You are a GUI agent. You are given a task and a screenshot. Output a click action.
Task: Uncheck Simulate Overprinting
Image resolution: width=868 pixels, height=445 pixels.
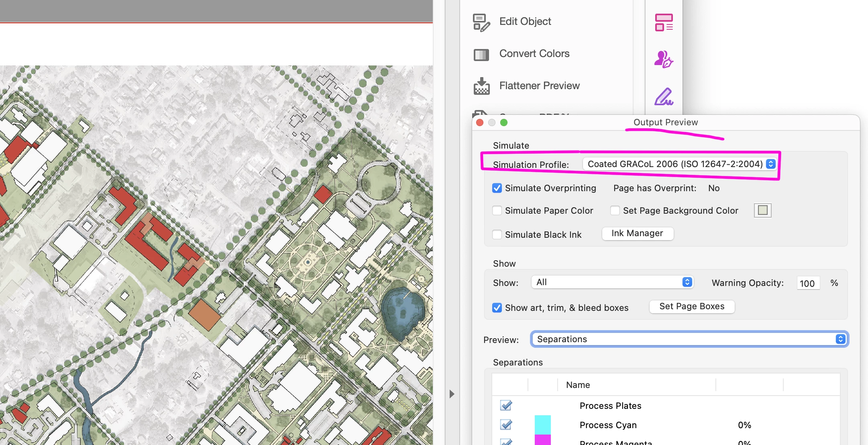[x=497, y=188]
